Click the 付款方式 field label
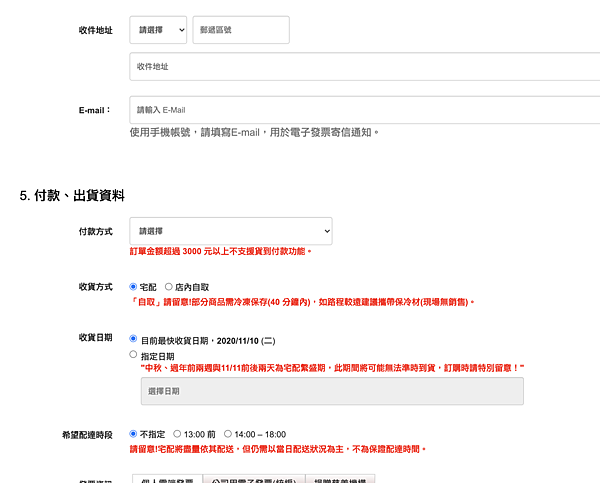The image size is (600, 483). pyautogui.click(x=96, y=232)
